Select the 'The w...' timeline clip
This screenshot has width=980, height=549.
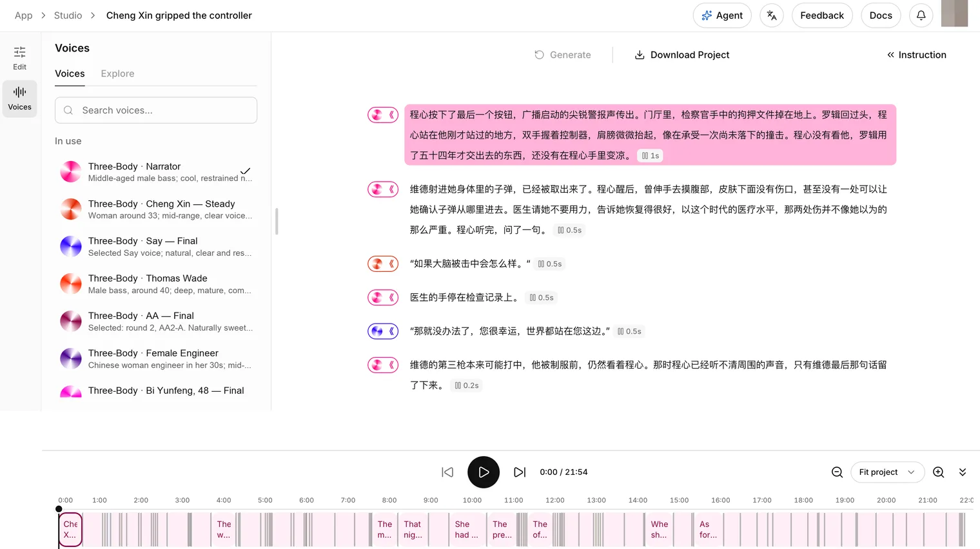pos(224,530)
